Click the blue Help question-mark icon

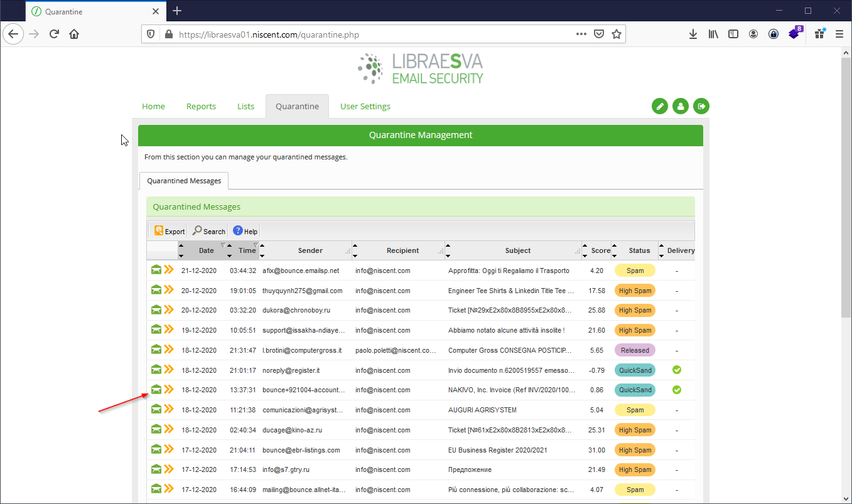[238, 231]
